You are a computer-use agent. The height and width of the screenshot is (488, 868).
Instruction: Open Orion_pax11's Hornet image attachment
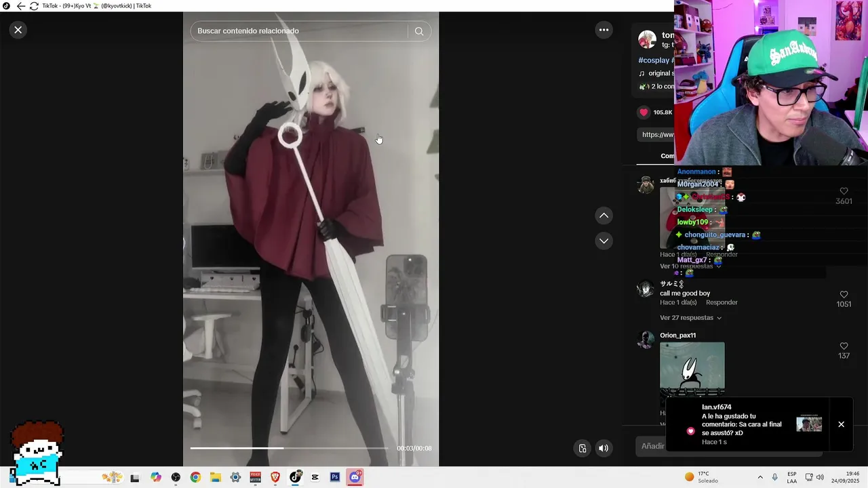[x=692, y=369]
